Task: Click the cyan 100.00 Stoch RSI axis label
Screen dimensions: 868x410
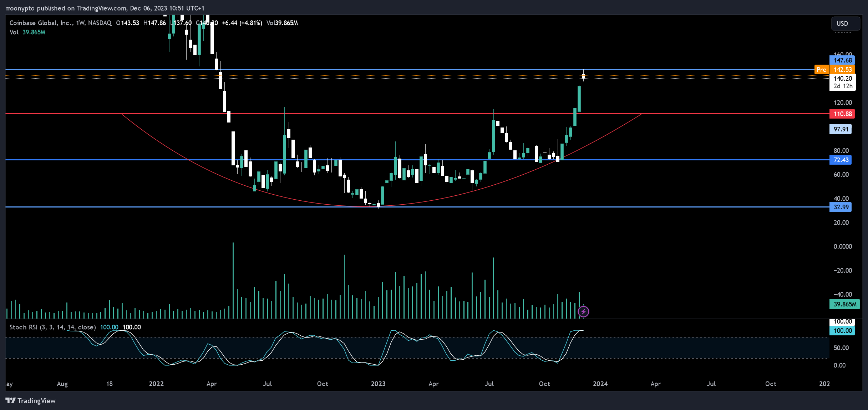Action: [x=842, y=331]
